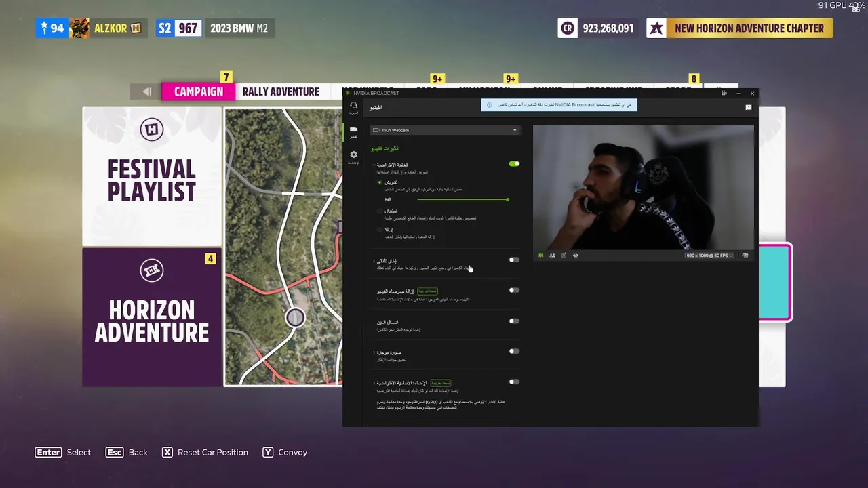Image resolution: width=868 pixels, height=488 pixels.
Task: Click the CR credits icon
Action: [x=568, y=28]
